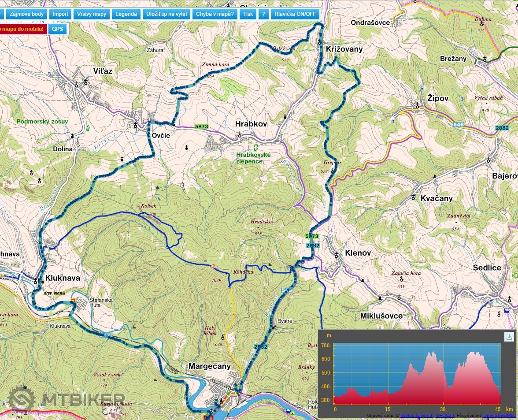Screen dimensions: 518x420
Task: Click the green 5873 cycle route badge near Ovčie
Action: tap(201, 126)
